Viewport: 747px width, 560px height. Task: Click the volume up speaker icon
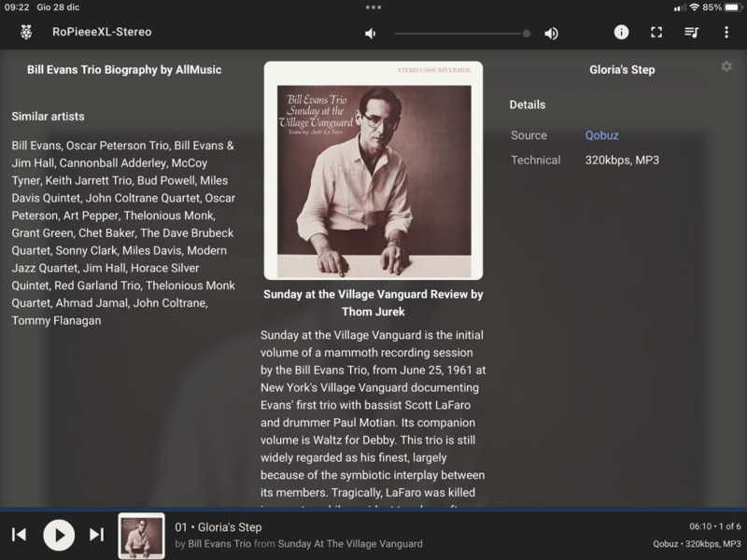tap(551, 34)
